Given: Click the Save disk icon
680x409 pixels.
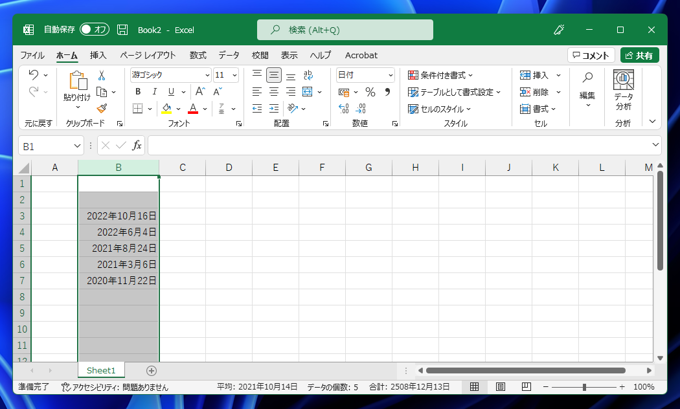Looking at the screenshot, I should (122, 30).
